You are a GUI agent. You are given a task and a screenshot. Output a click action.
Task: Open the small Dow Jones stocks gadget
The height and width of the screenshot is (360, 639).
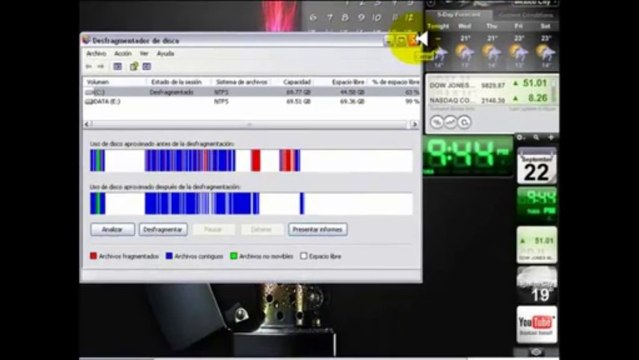pyautogui.click(x=537, y=245)
